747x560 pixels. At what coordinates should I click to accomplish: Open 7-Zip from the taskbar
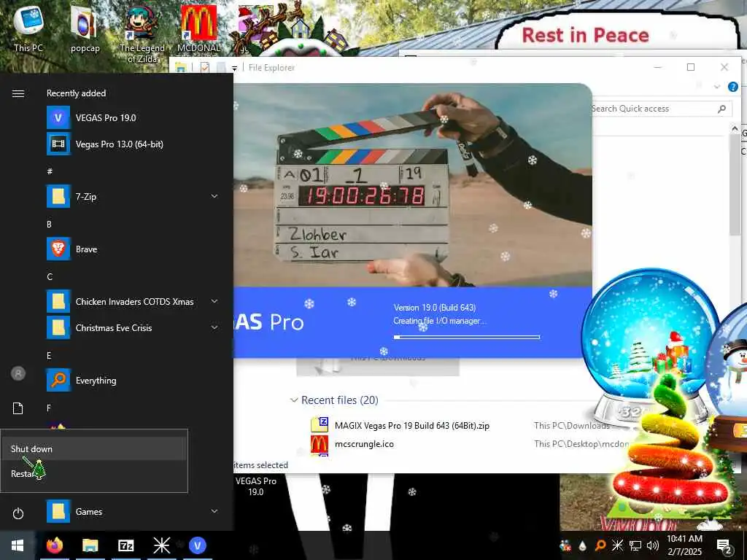coord(125,545)
